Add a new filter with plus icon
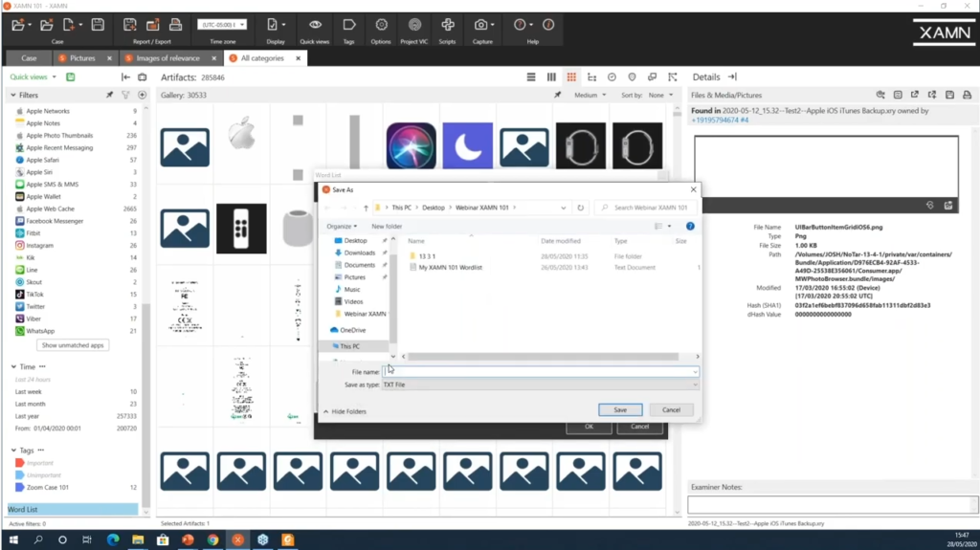The image size is (980, 550). pyautogui.click(x=143, y=95)
